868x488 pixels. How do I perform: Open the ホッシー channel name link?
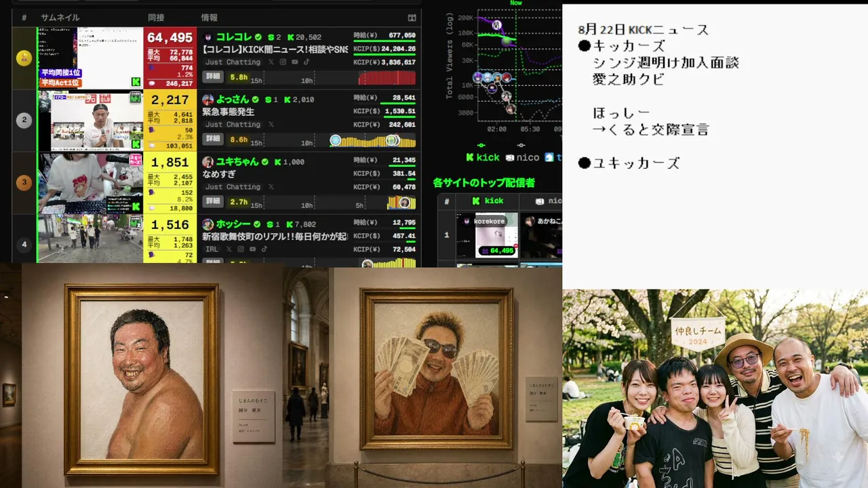tap(234, 224)
